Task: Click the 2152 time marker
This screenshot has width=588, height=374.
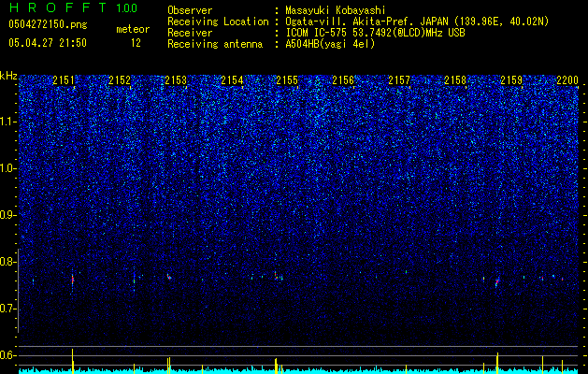Action: tap(120, 80)
